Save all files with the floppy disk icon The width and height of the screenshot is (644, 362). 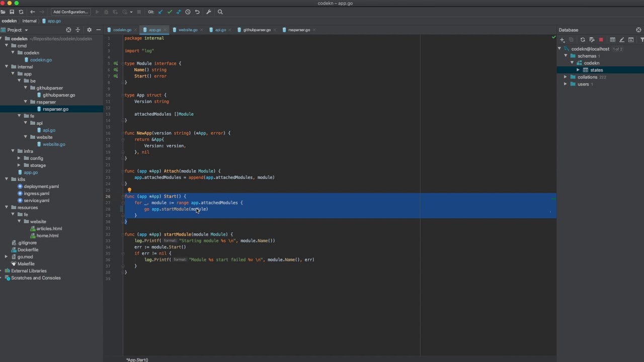[12, 12]
